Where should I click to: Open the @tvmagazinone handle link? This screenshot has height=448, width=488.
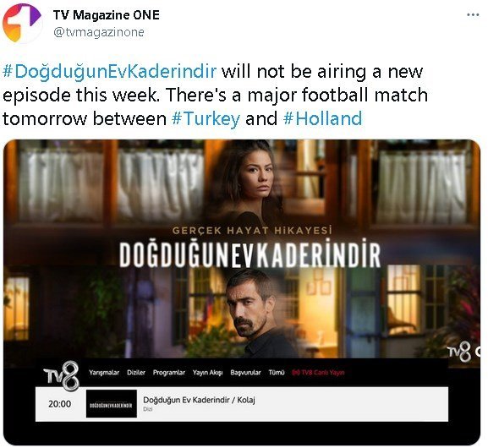pyautogui.click(x=99, y=32)
